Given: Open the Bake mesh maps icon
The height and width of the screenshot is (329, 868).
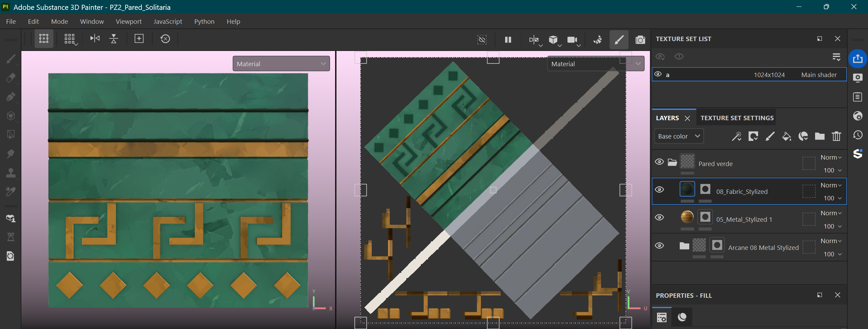Looking at the screenshot, I should pyautogui.click(x=11, y=218).
